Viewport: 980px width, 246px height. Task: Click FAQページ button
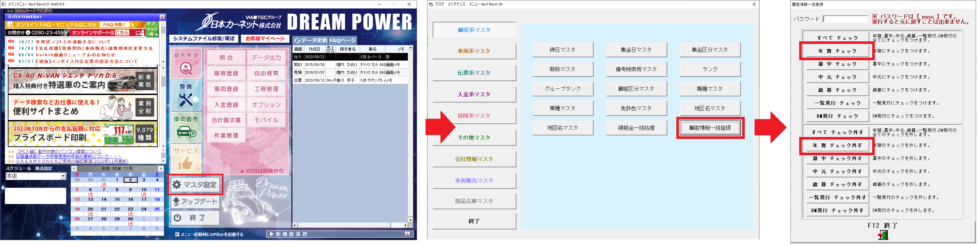pyautogui.click(x=342, y=40)
